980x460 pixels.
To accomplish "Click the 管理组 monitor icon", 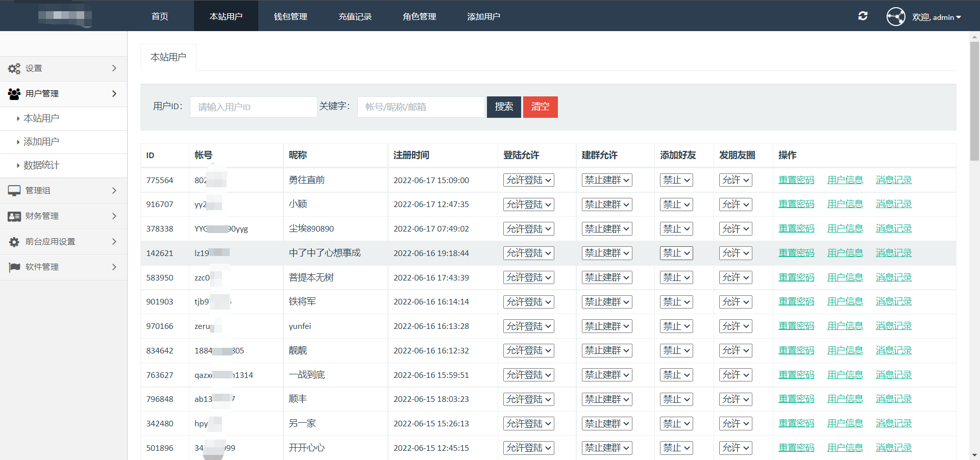I will click(14, 191).
